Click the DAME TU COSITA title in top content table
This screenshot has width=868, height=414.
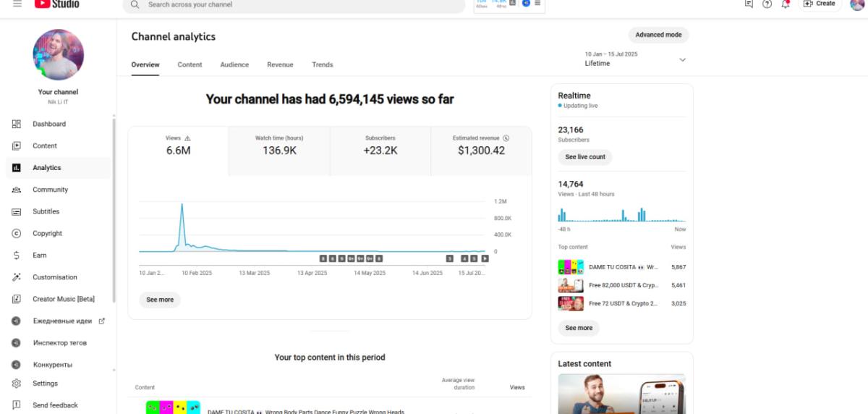point(306,412)
